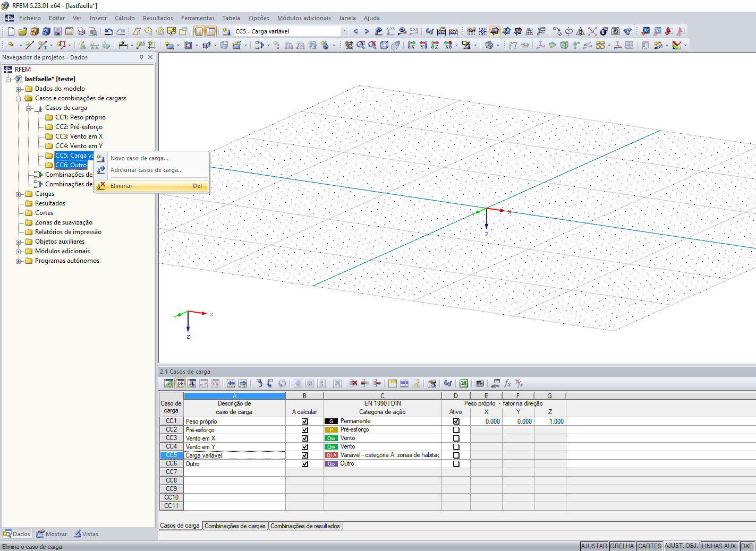
Task: Uncheck 'A calcular' for CC3 Vento em X
Action: 304,438
